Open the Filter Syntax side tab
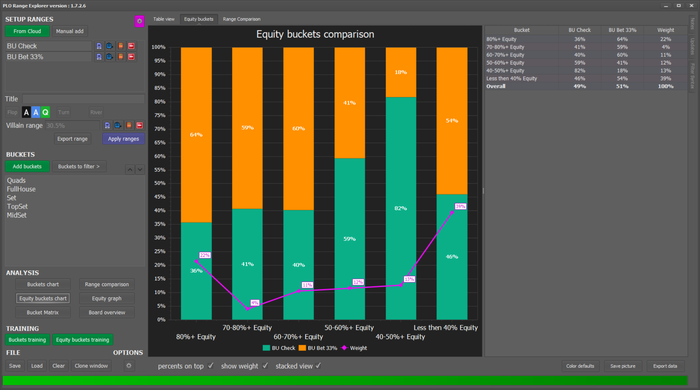Viewport: 700px width, 390px height. tap(692, 75)
